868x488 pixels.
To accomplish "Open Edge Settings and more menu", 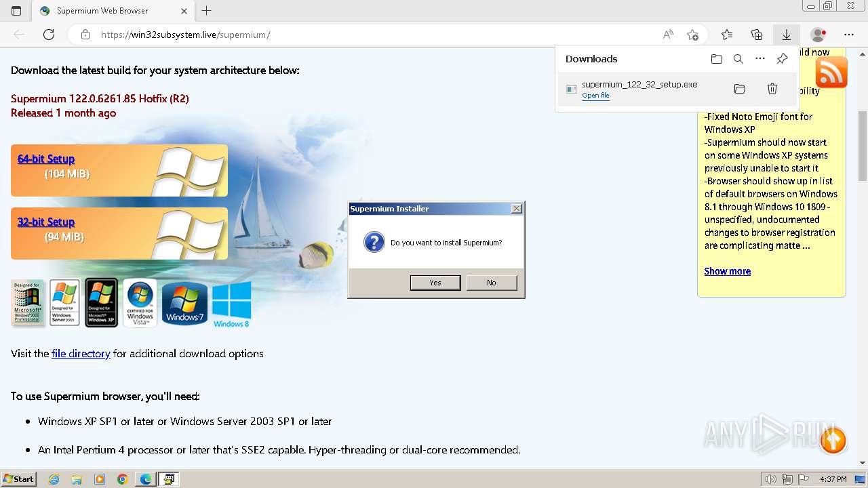I will pos(849,35).
